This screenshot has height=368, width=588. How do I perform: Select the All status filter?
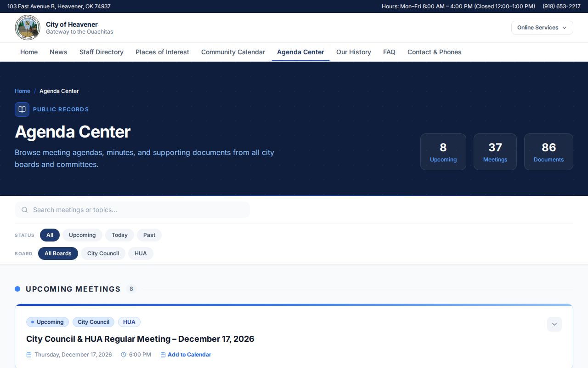coord(50,235)
